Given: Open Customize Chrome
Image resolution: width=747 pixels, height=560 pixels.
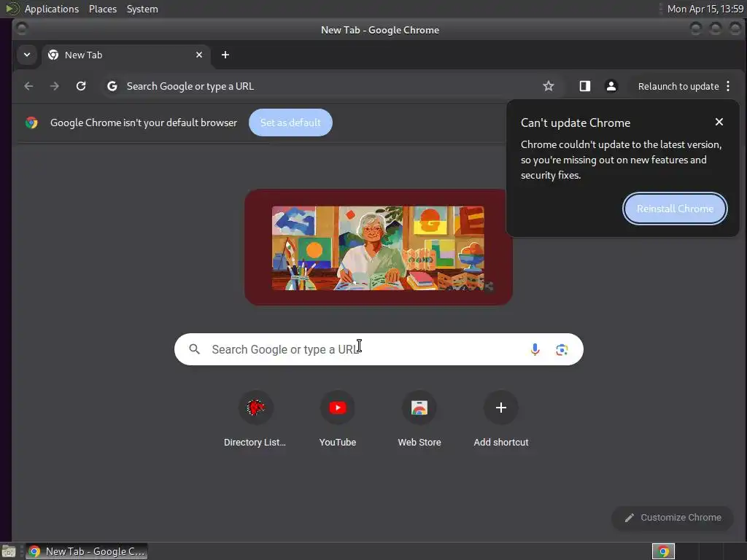Looking at the screenshot, I should click(x=672, y=518).
